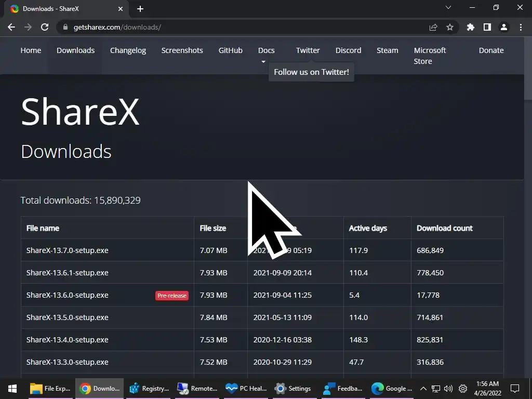Bookmark this page with the star icon
The height and width of the screenshot is (399, 532).
[450, 27]
